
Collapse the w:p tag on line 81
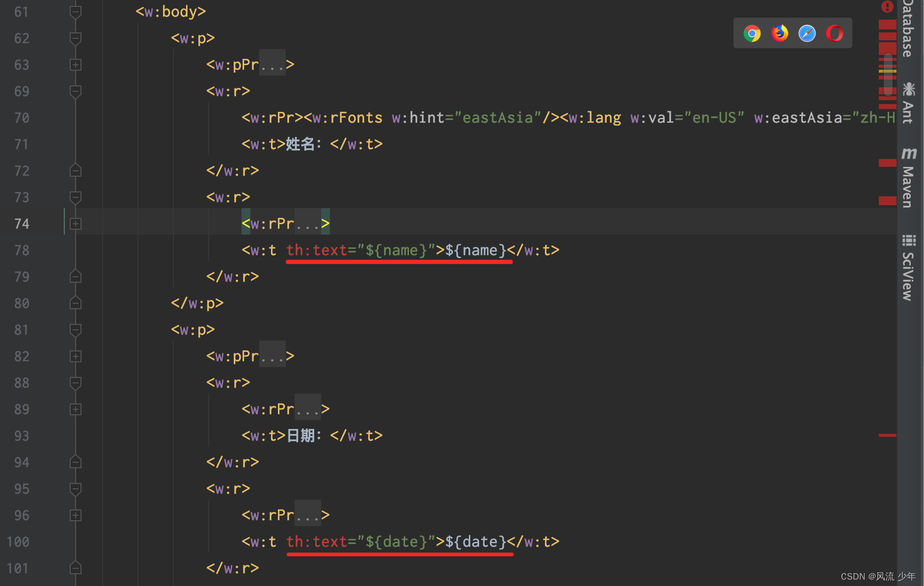click(x=76, y=330)
